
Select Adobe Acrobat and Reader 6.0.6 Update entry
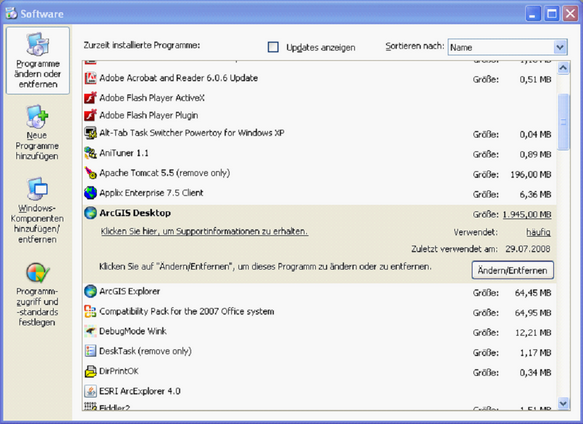(x=319, y=78)
